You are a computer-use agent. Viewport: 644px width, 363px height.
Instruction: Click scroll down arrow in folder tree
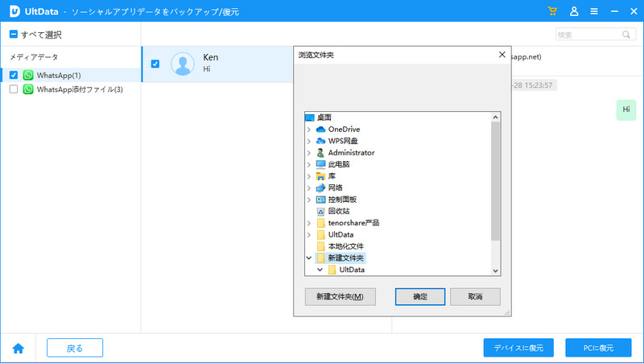(495, 270)
